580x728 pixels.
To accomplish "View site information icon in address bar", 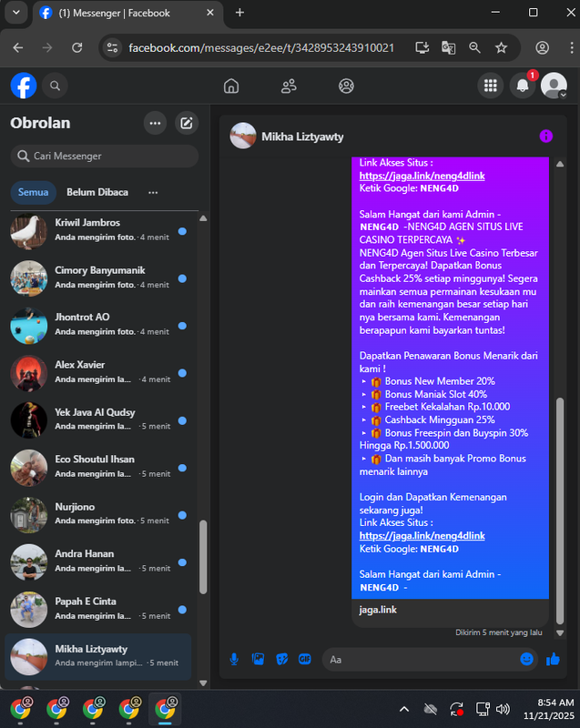I will 112,47.
